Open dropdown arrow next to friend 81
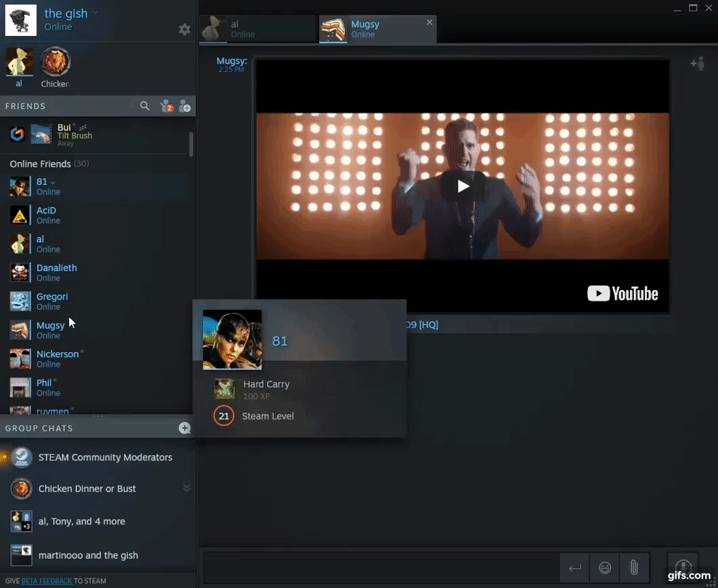Viewport: 718px width, 588px height. [x=53, y=182]
